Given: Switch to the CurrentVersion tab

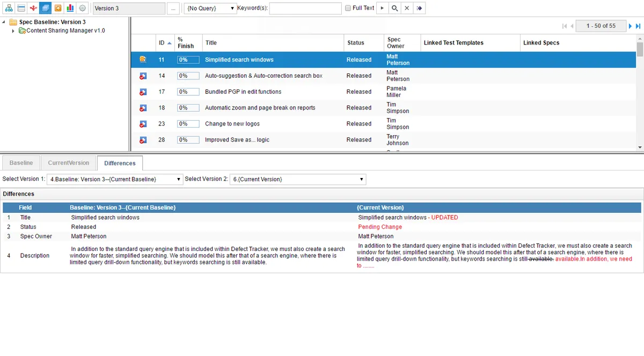Looking at the screenshot, I should coord(68,163).
